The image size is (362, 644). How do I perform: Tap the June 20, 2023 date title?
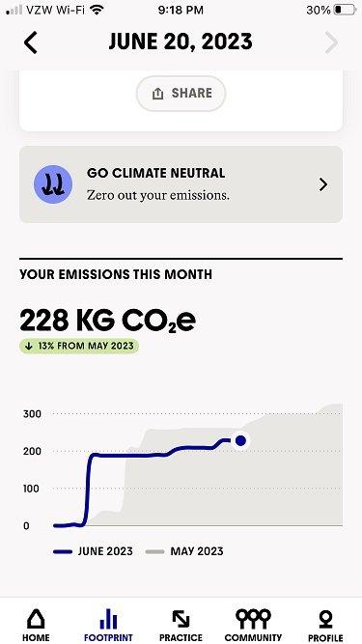tap(181, 42)
